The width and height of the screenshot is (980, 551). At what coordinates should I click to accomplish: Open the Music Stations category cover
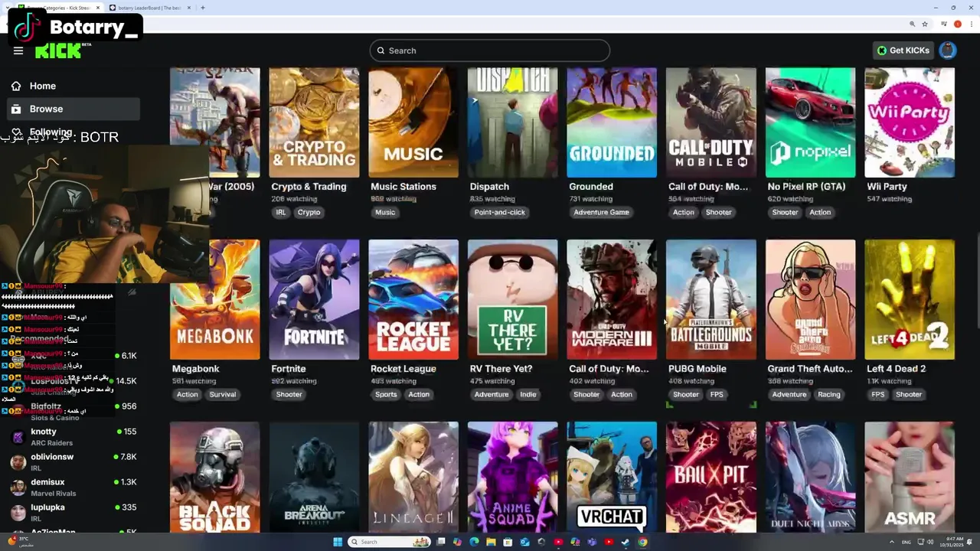tap(413, 122)
